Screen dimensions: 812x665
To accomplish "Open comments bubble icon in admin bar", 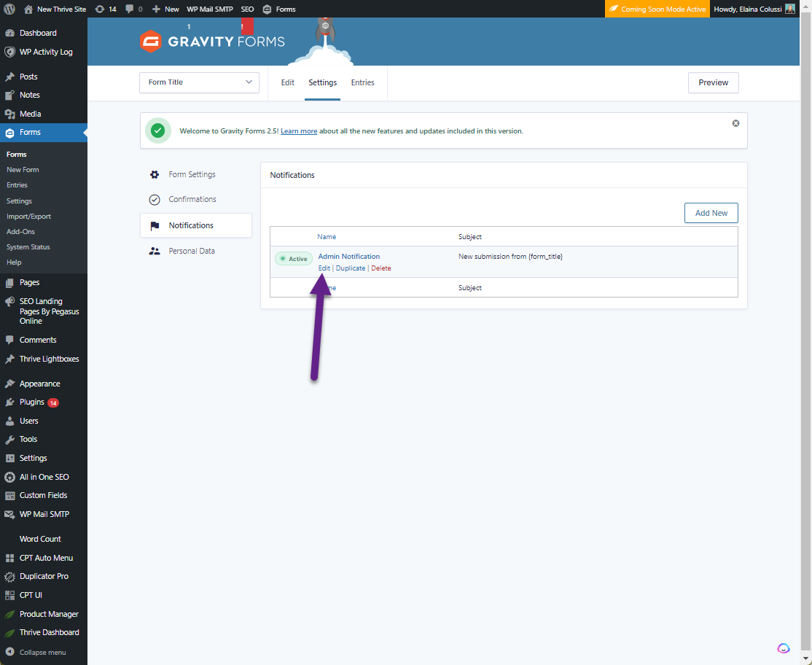I will click(x=130, y=9).
